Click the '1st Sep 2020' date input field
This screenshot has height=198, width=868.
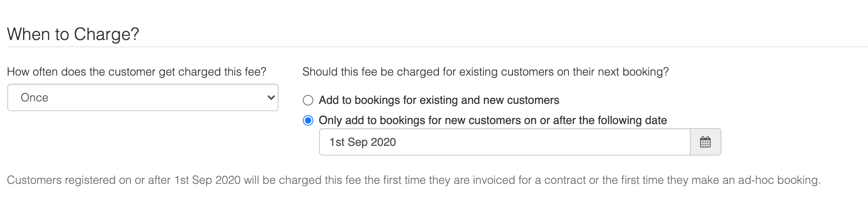pos(504,142)
